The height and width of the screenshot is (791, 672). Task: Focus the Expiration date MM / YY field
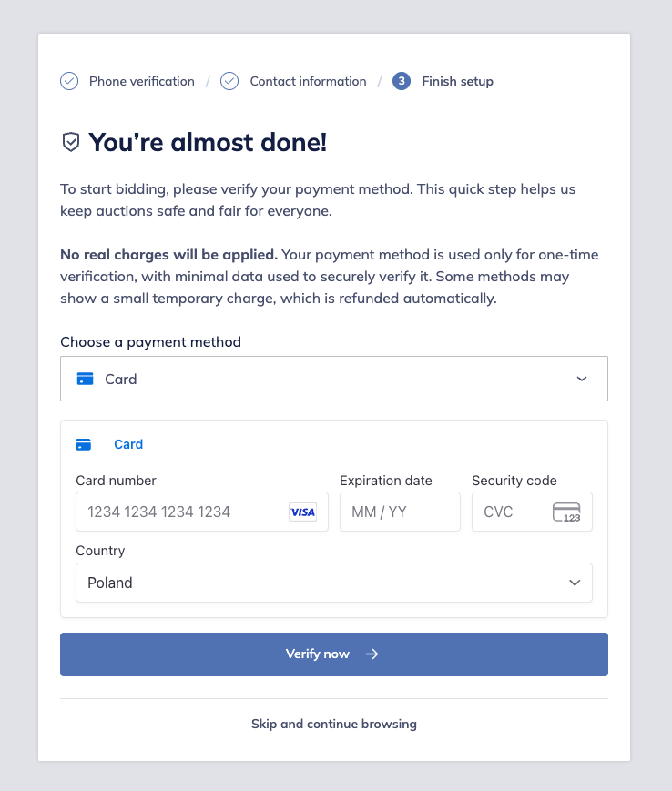click(x=399, y=512)
